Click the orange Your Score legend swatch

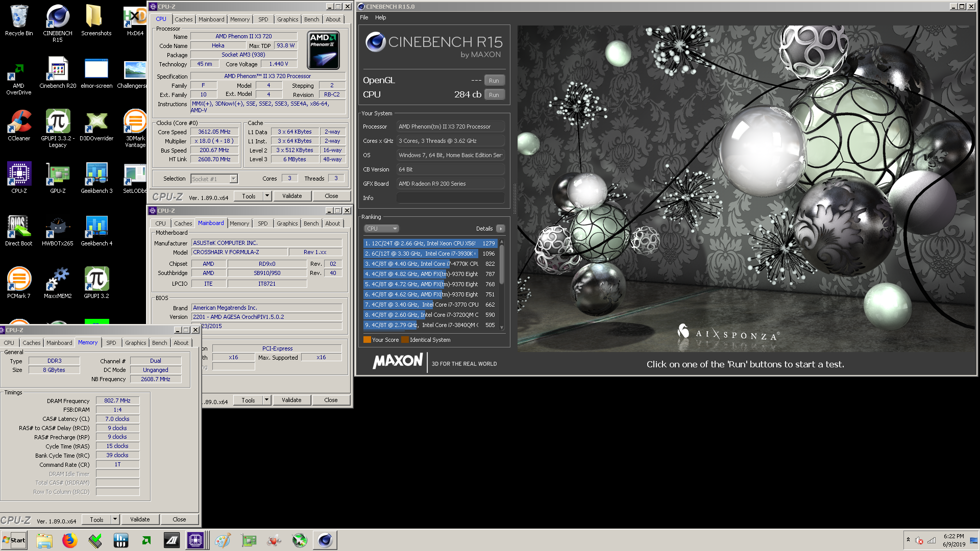[x=367, y=340]
